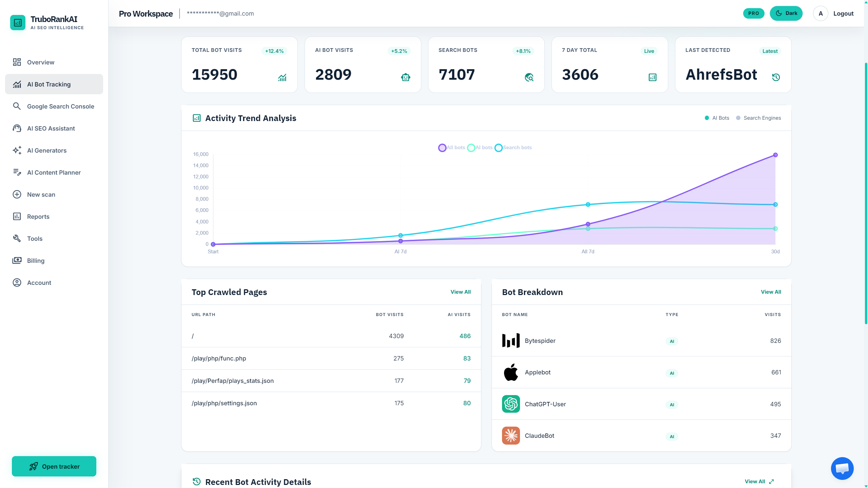Toggle the AI bots chart series
This screenshot has width=868, height=488.
click(x=480, y=148)
